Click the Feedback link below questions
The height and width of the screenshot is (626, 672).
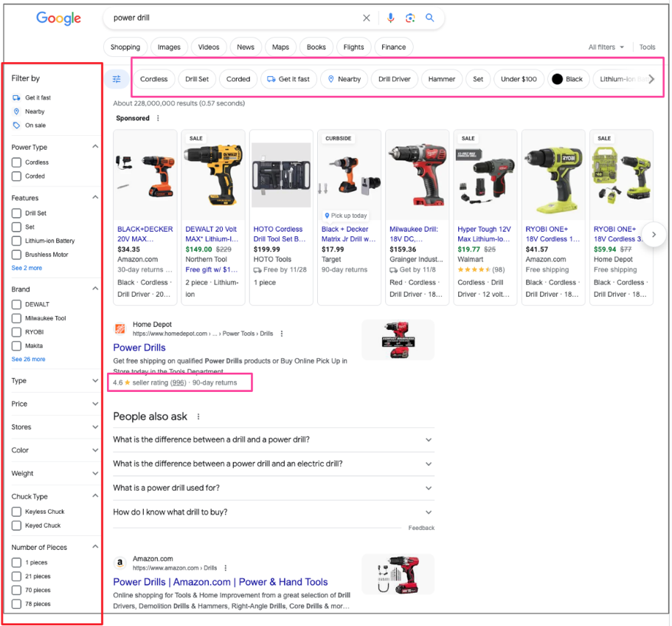point(421,528)
